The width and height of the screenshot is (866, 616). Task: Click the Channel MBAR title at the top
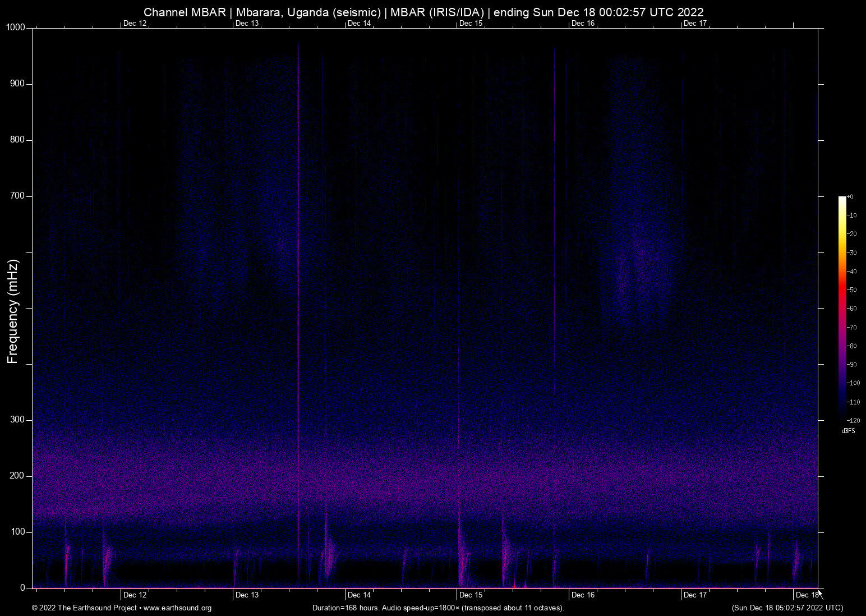(x=423, y=12)
